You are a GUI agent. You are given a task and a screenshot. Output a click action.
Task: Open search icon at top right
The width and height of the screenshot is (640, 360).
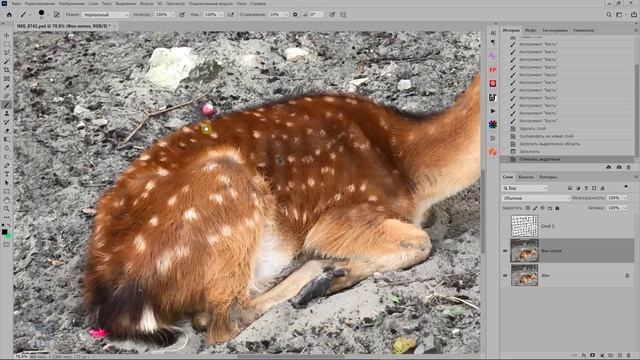point(609,14)
